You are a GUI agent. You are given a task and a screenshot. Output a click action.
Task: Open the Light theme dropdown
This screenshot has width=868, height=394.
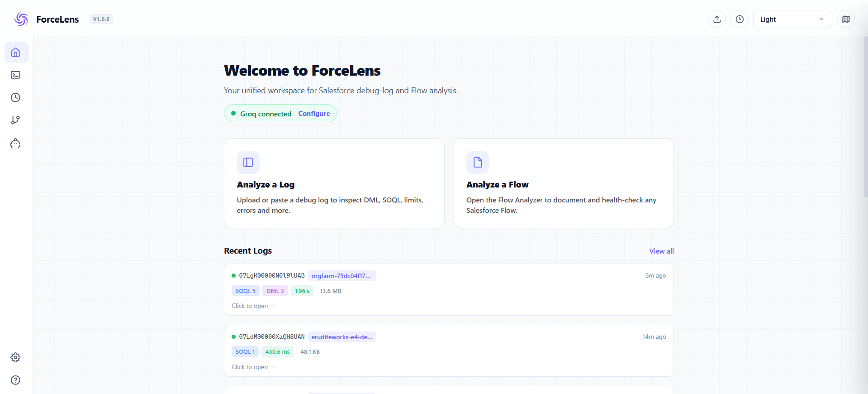(792, 19)
